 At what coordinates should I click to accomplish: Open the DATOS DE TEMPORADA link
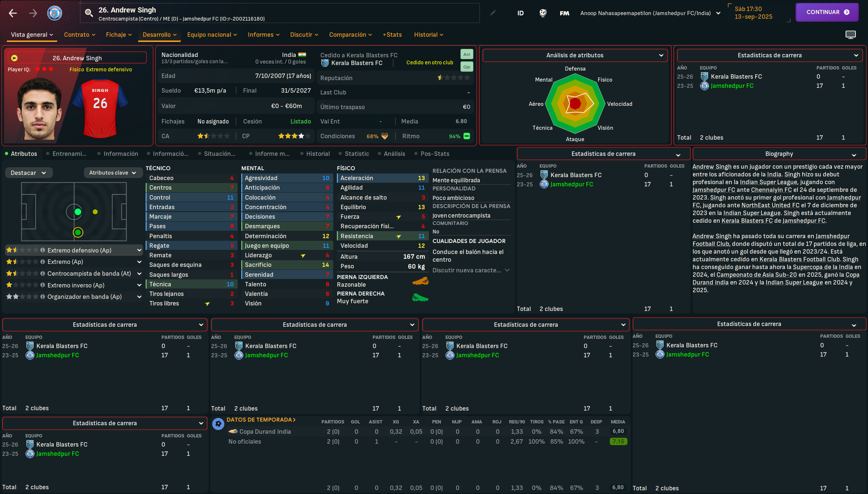point(261,420)
